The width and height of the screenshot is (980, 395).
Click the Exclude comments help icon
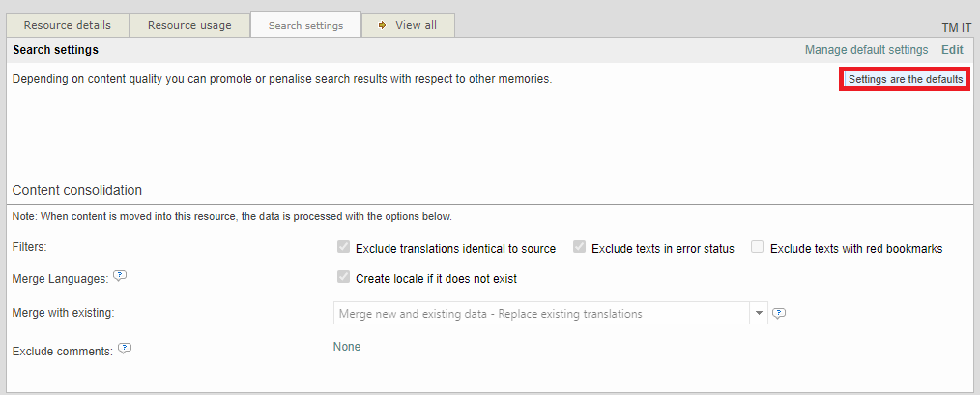tap(125, 349)
